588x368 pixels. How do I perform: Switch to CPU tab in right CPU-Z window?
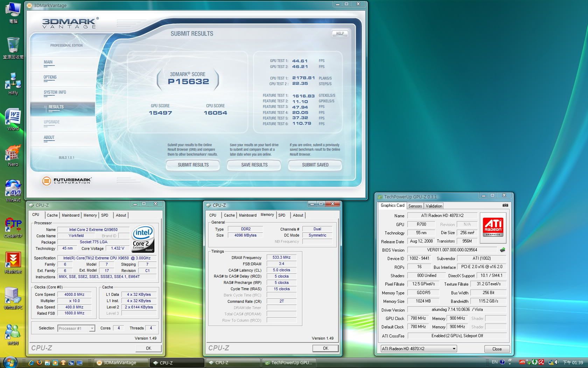[x=213, y=215]
